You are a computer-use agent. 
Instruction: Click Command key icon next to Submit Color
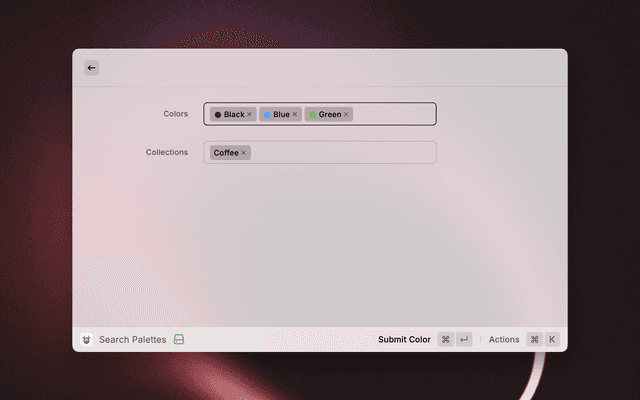[x=445, y=340]
